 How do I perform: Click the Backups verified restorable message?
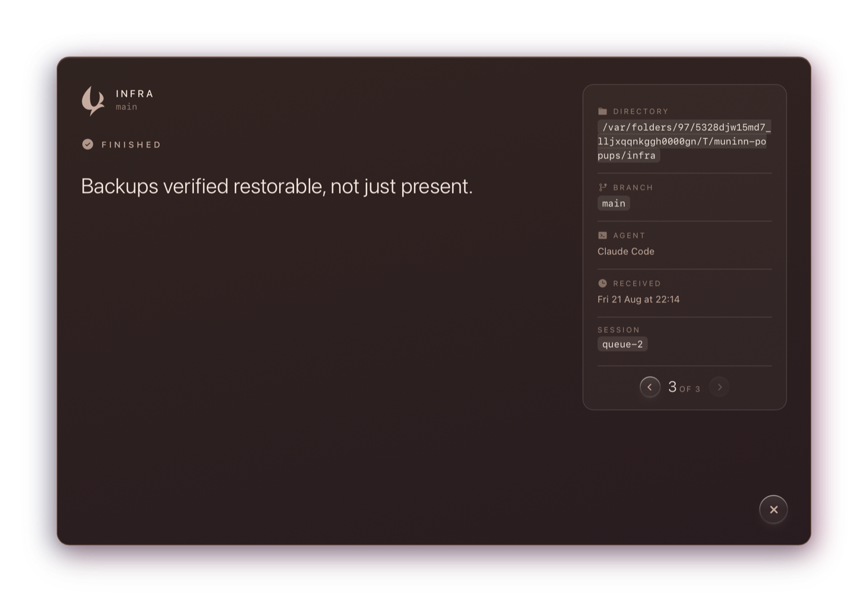[x=277, y=186]
